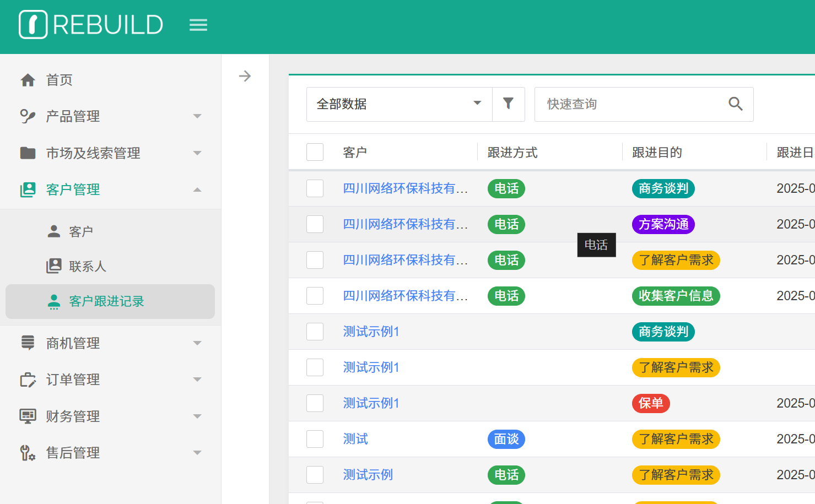Click the search magnifier icon
The image size is (815, 504).
click(735, 104)
